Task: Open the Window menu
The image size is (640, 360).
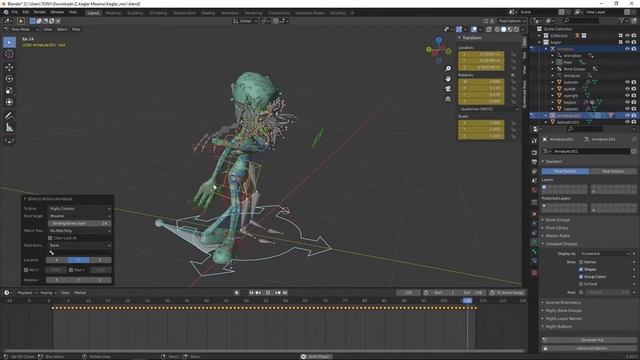Action: click(x=57, y=12)
